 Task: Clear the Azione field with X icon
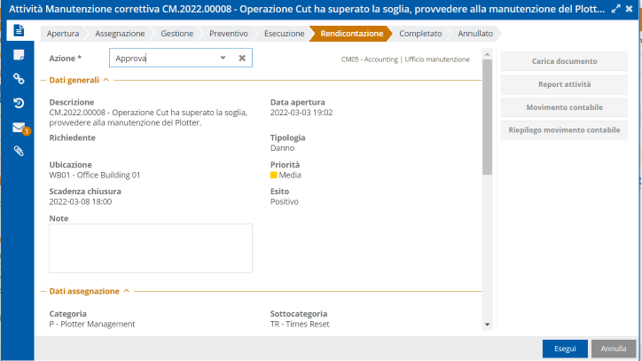(242, 58)
